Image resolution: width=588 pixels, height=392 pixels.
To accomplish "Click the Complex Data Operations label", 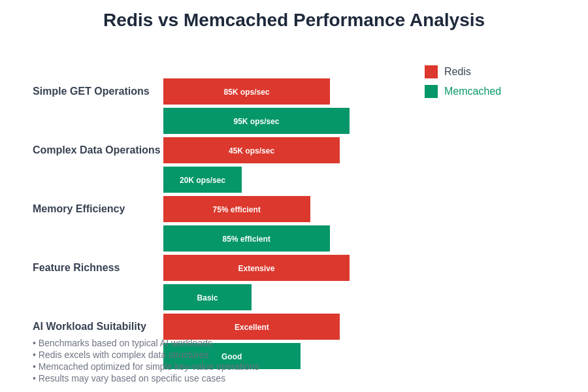I will 96,150.
